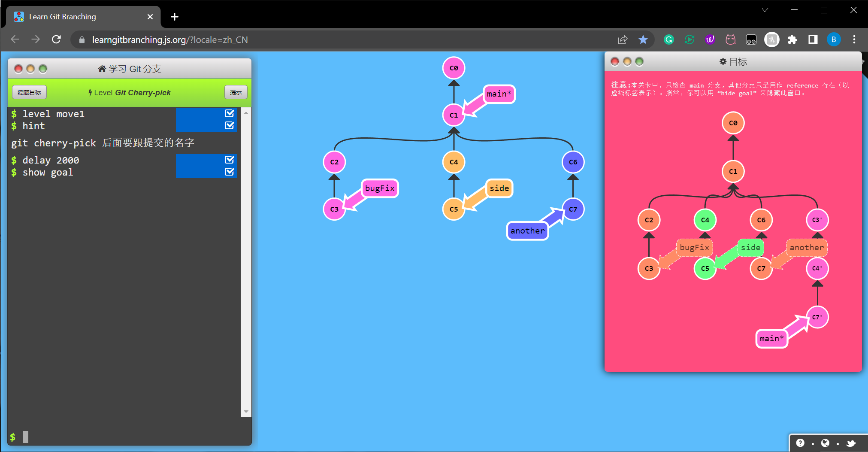Toggle the checkbox next to level move1
868x452 pixels.
click(x=230, y=113)
